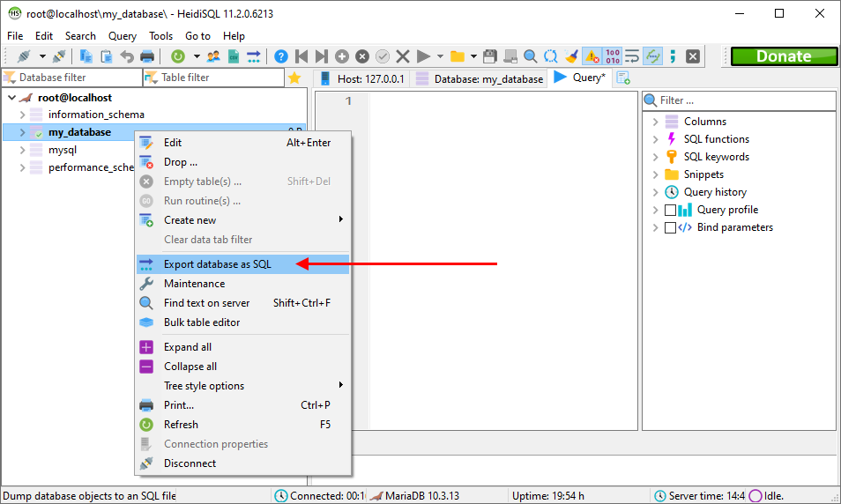Expand the Columns helper node
This screenshot has height=504, width=841.
(x=655, y=122)
